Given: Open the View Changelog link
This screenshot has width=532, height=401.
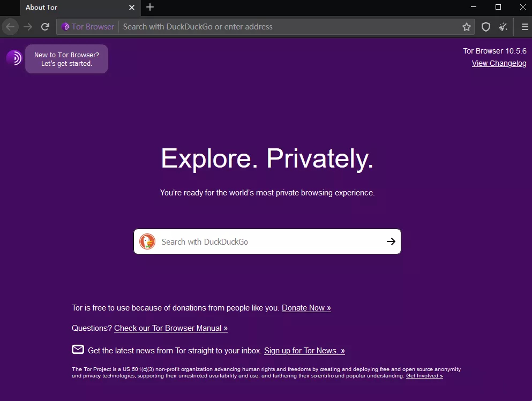Looking at the screenshot, I should click(499, 63).
